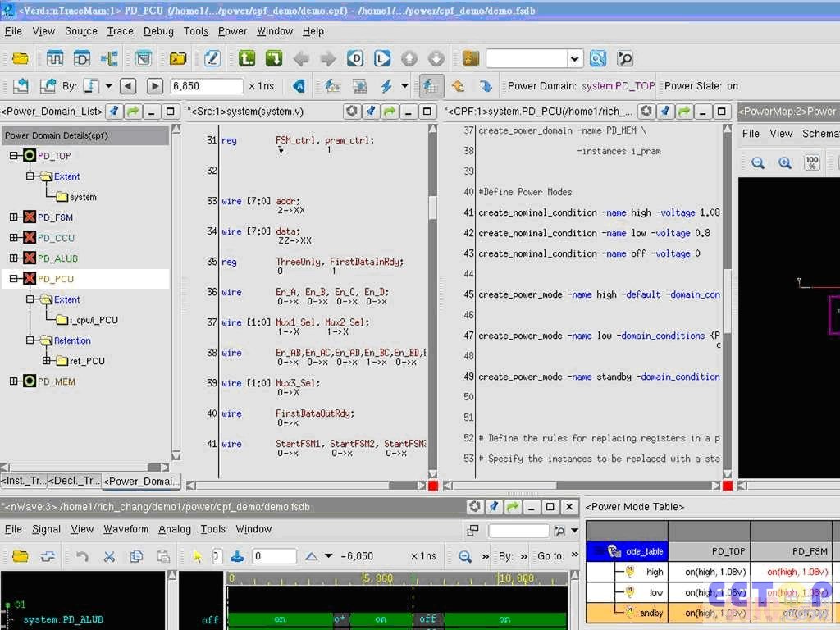
Task: Click the search-in-scope magnifier icon
Action: click(x=624, y=58)
